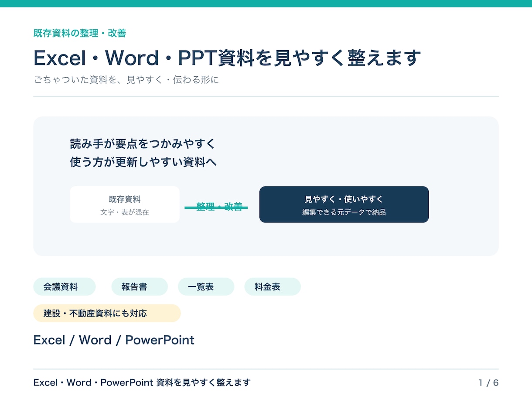Image resolution: width=532 pixels, height=399 pixels.
Task: Click the white 既存資料 card
Action: [125, 205]
